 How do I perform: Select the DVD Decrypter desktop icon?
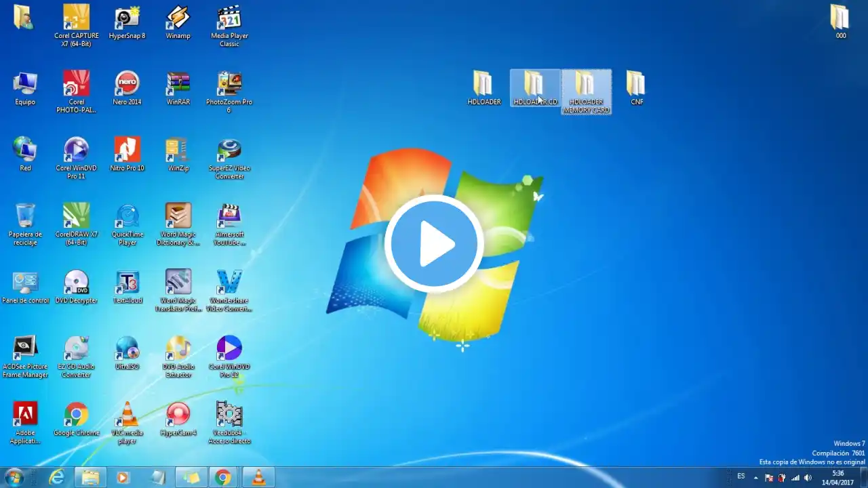click(76, 287)
